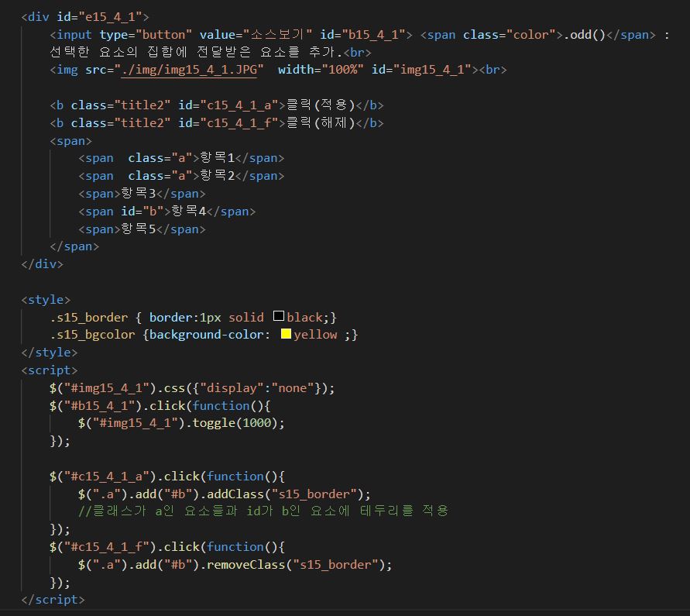Screen dimensions: 690x616
Task: Click the $("#c15_4_1_a").click line
Action: [x=167, y=476]
